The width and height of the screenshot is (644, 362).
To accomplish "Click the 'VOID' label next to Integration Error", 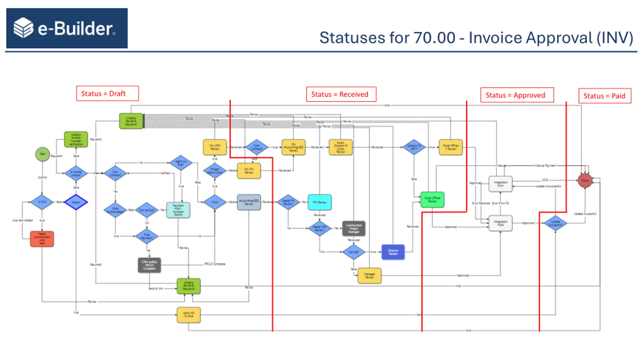I will (545, 180).
